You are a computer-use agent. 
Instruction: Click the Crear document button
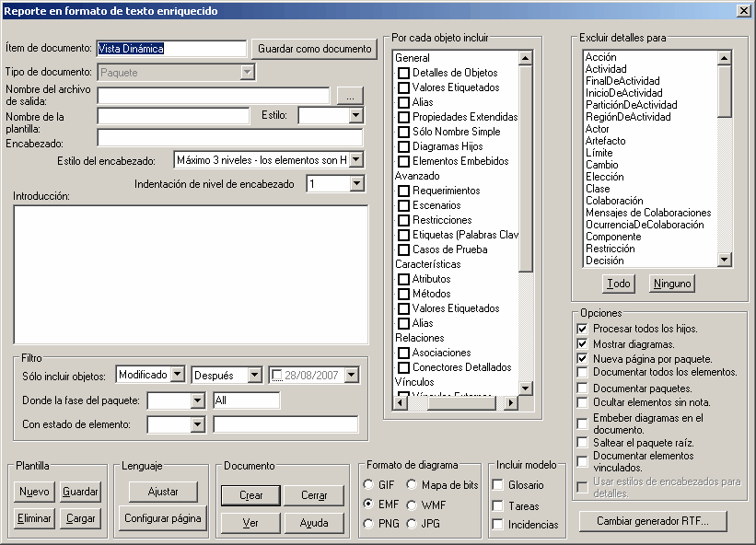click(x=250, y=495)
